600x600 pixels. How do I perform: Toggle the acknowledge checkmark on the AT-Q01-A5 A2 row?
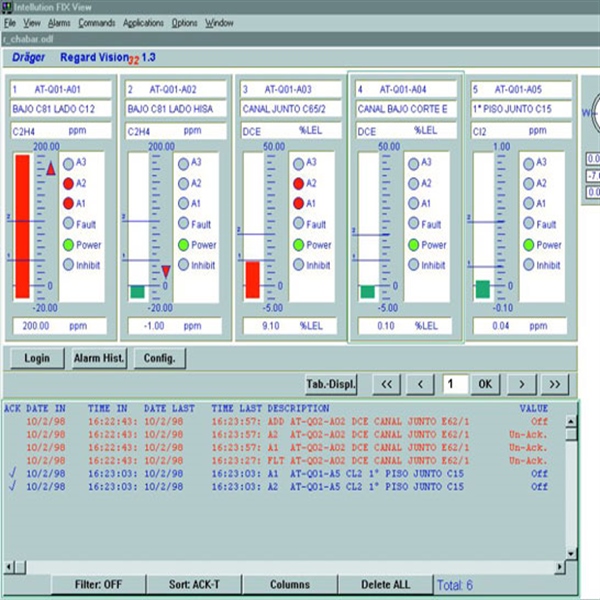click(x=12, y=487)
